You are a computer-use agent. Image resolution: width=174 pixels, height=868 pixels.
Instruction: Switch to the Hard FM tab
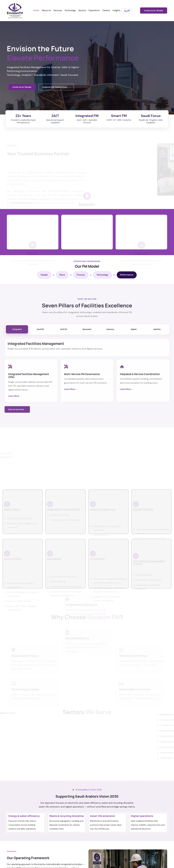(x=40, y=329)
